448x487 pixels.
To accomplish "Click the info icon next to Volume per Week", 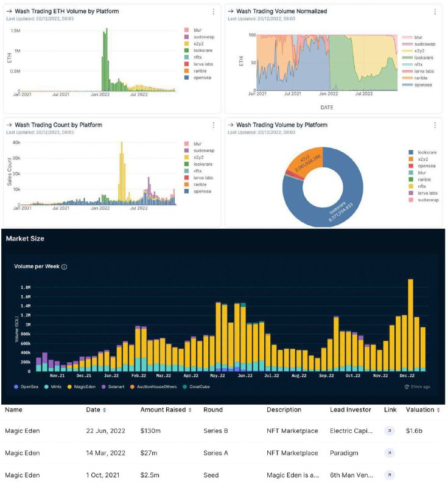I will point(65,267).
